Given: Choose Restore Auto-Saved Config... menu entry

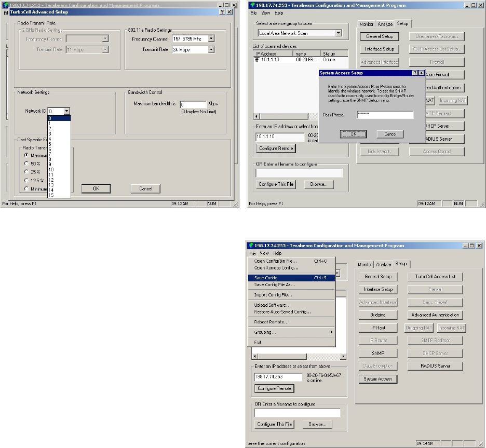Looking at the screenshot, I should click(x=291, y=311).
